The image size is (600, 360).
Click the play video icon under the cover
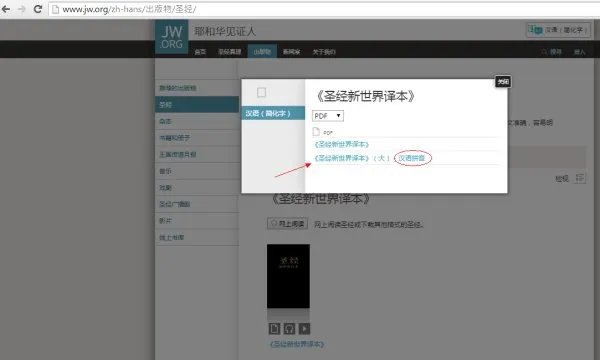[304, 329]
